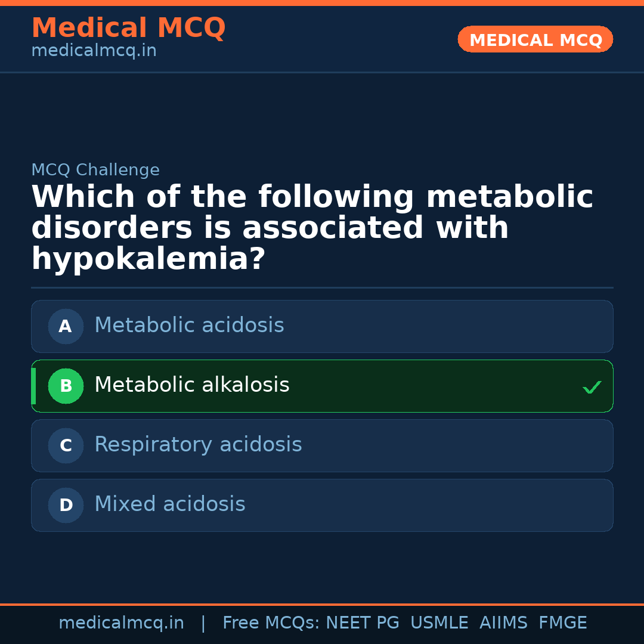This screenshot has height=644, width=644.
Task: Click the highlighted green answer card
Action: tap(322, 386)
